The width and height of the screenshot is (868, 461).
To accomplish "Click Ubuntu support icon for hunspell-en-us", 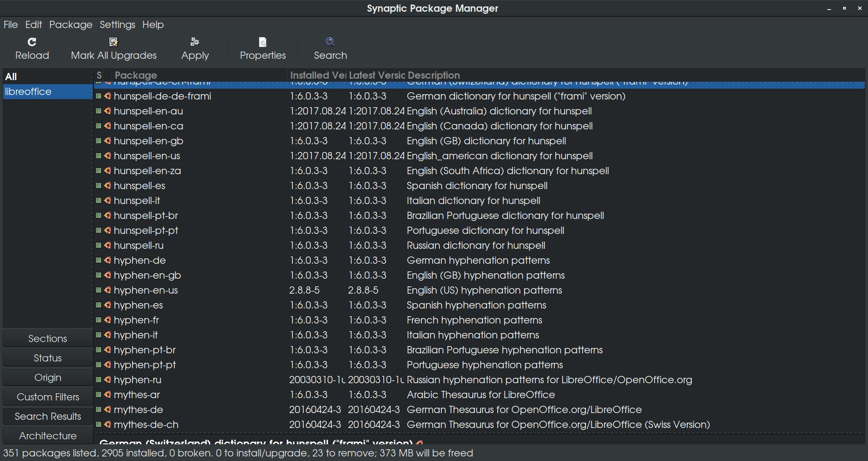I will pyautogui.click(x=108, y=156).
